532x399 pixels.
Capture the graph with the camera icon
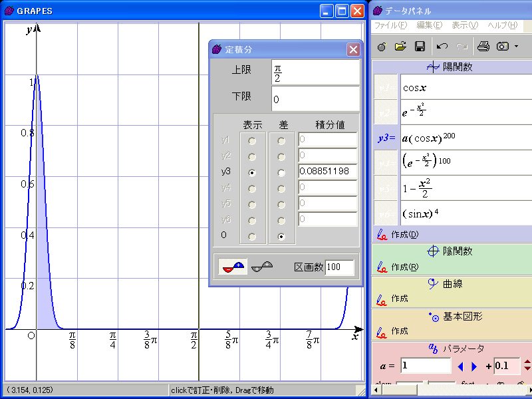503,47
